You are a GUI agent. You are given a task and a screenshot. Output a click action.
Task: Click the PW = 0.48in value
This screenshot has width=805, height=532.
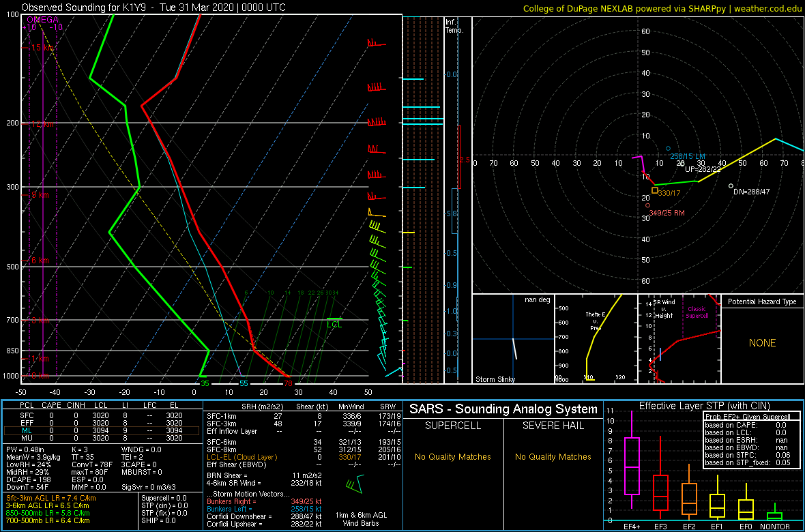(25, 449)
